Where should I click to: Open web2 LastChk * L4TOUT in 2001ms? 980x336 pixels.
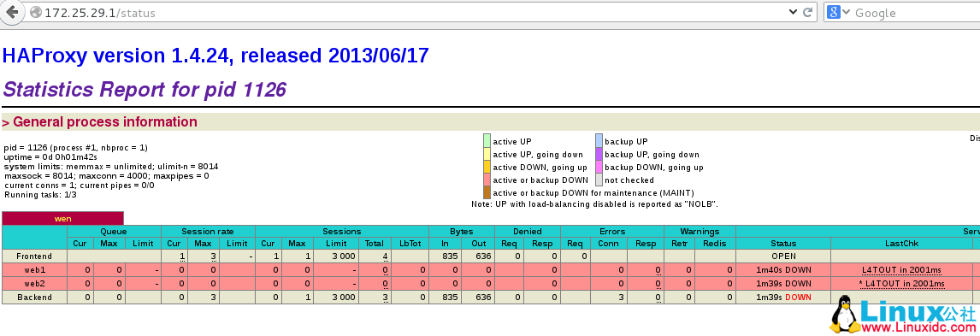(901, 284)
